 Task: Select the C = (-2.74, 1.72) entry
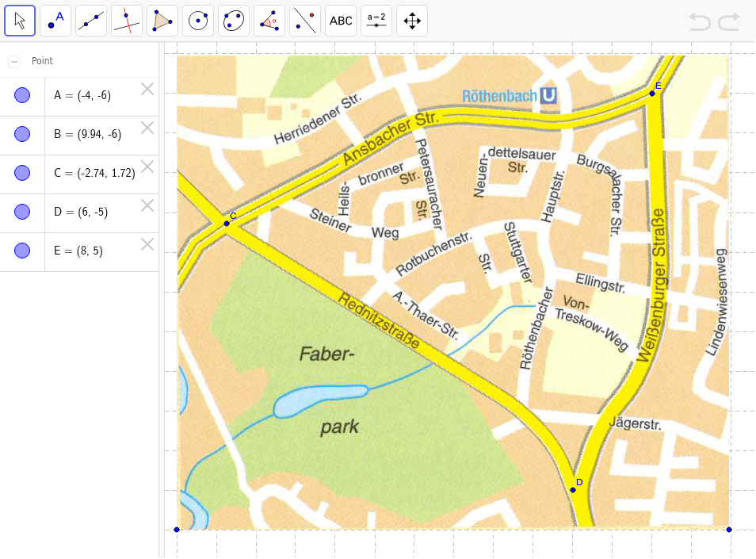coord(94,173)
